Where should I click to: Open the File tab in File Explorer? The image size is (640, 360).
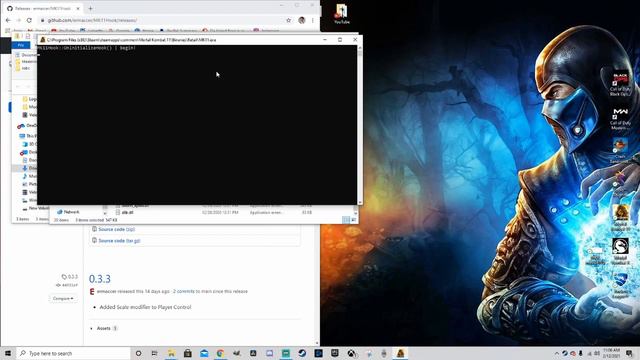click(x=21, y=45)
